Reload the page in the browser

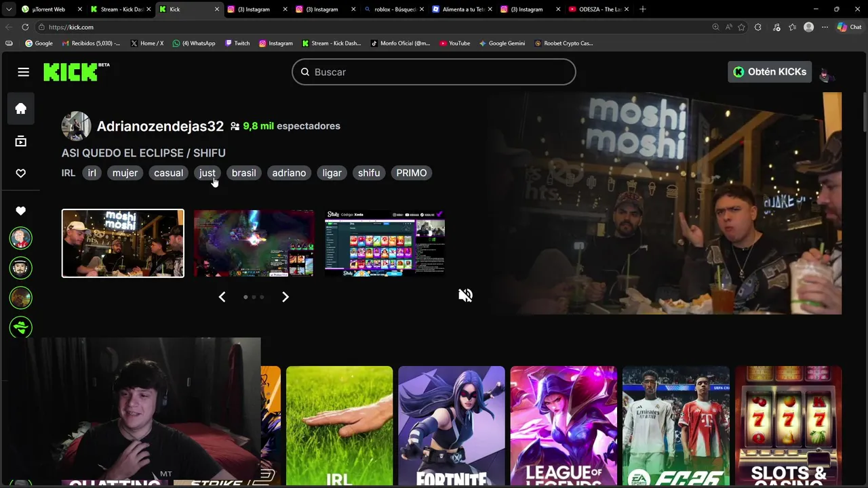coord(25,27)
